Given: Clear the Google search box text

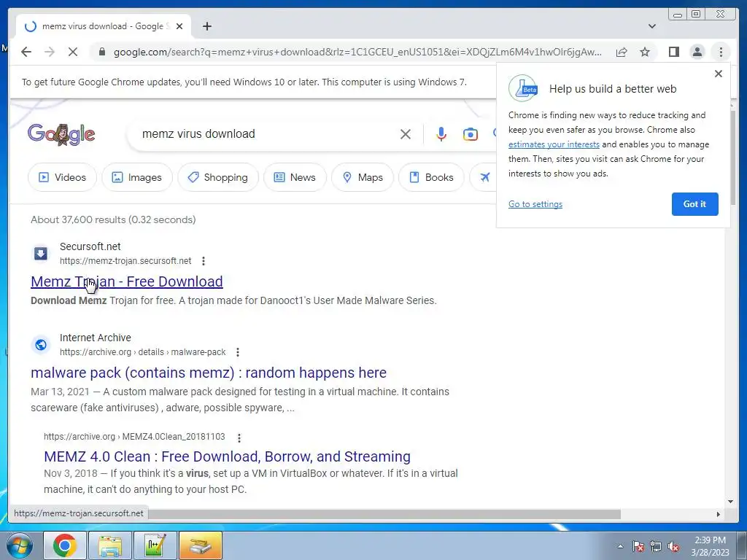Looking at the screenshot, I should click(406, 134).
